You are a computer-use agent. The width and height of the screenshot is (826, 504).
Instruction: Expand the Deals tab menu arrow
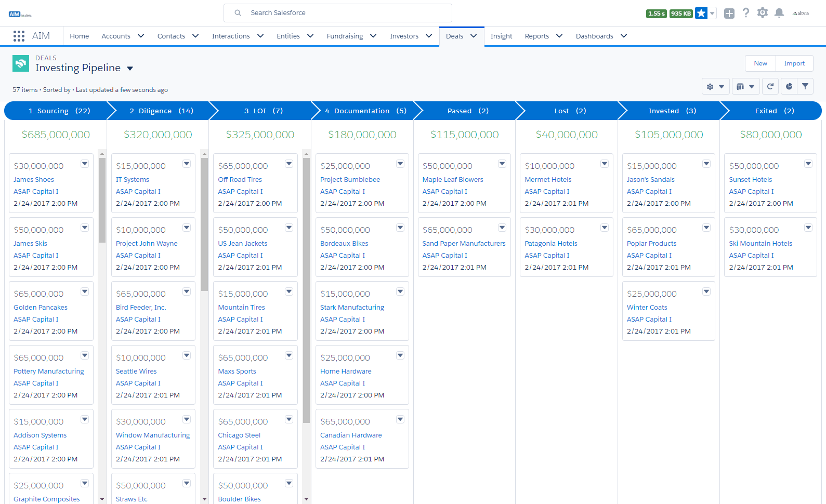pyautogui.click(x=474, y=36)
